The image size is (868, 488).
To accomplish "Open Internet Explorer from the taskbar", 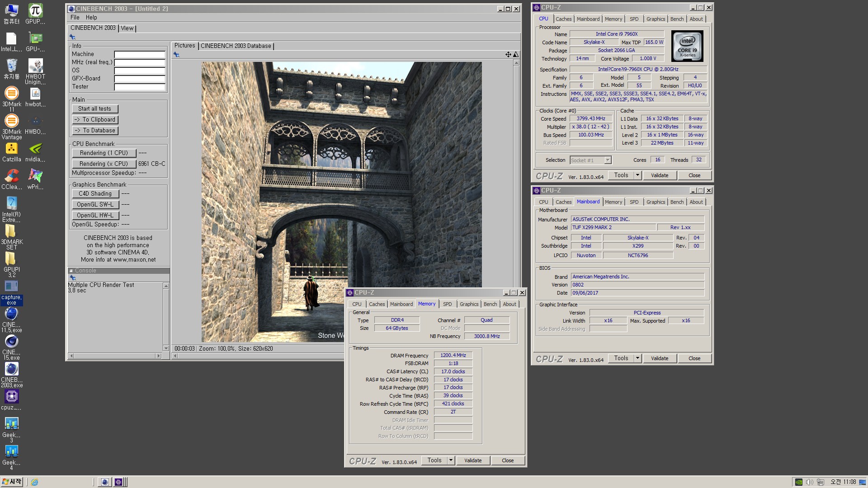I will 34,482.
